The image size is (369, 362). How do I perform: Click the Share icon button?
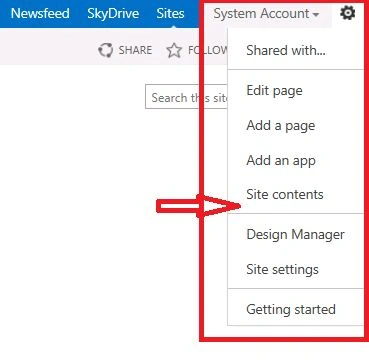(x=106, y=50)
